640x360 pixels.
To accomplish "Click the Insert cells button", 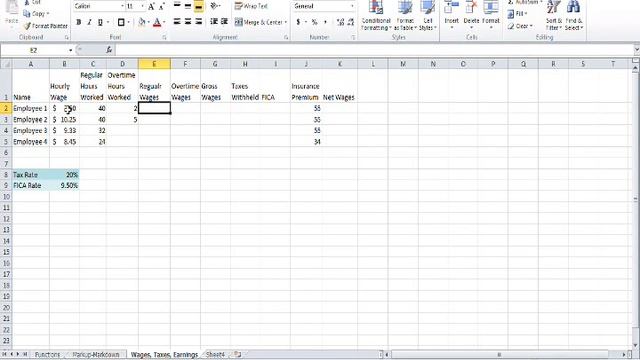I will pos(451,16).
